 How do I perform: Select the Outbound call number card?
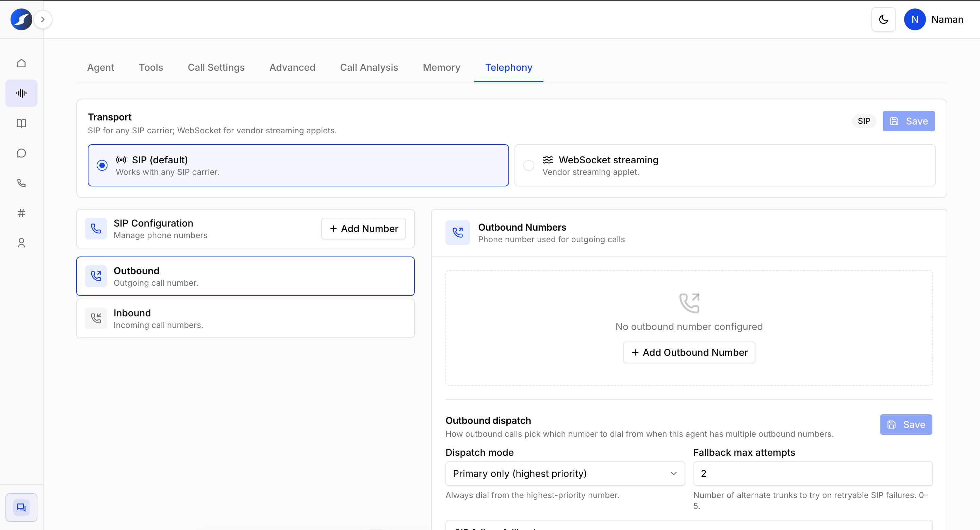click(245, 276)
